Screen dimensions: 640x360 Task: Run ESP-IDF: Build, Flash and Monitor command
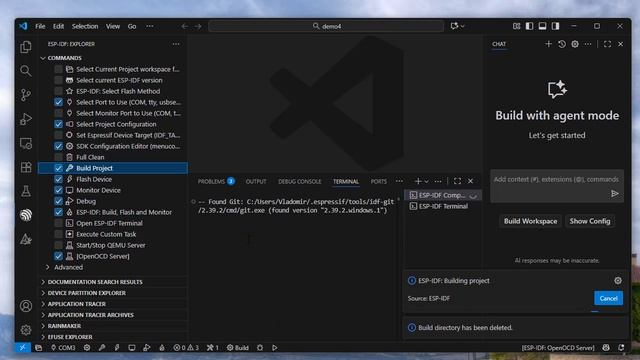[124, 212]
